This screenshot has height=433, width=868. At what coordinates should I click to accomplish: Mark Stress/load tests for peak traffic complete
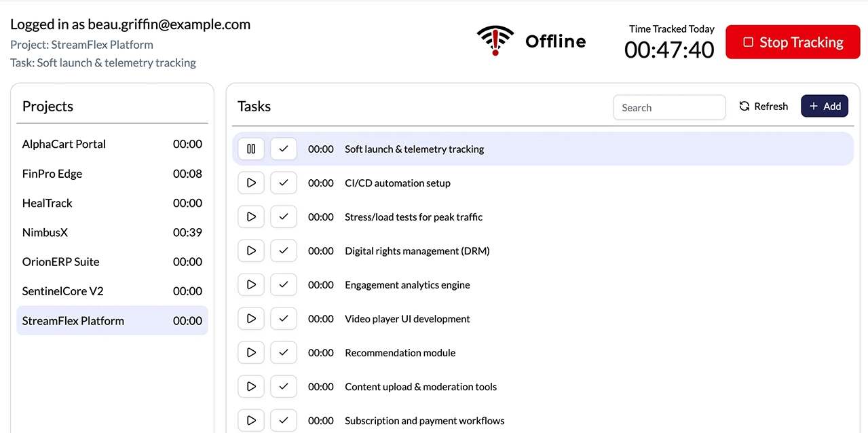pos(283,216)
